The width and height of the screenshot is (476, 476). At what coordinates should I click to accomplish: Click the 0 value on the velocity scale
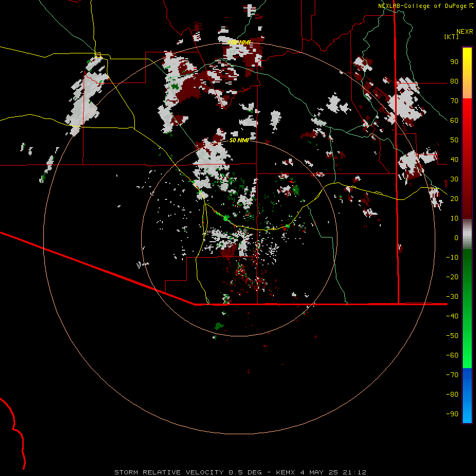pos(456,238)
